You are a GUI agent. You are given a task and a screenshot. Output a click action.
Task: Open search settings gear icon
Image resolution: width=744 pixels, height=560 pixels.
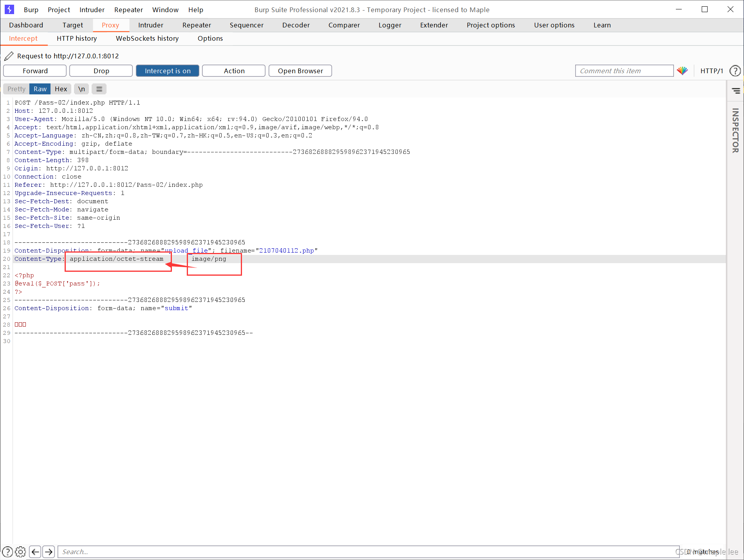[20, 552]
